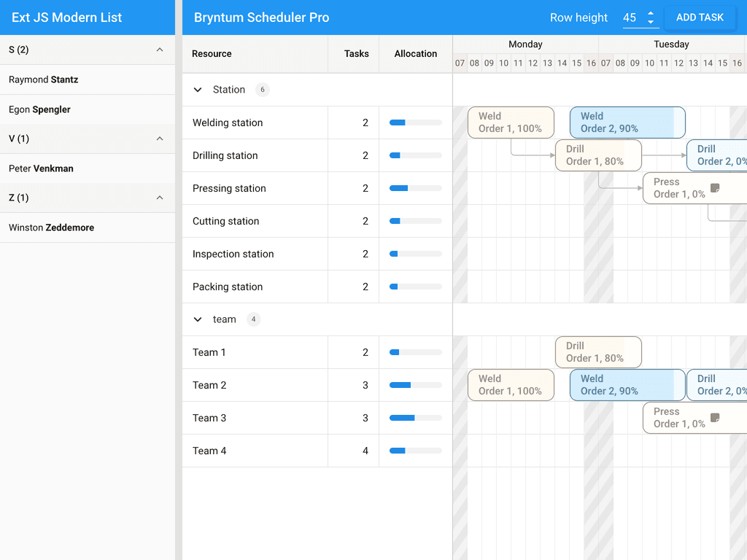Click the Monday column header
This screenshot has height=560, width=747.
(525, 44)
